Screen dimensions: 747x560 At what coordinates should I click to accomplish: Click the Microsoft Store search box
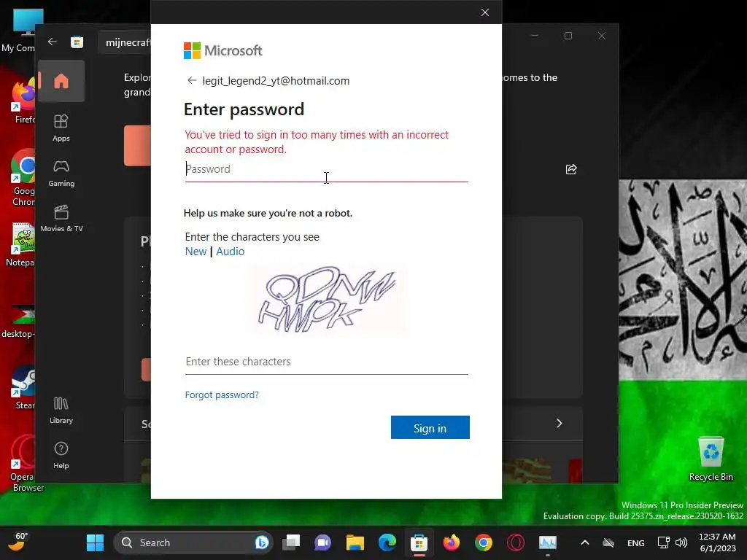click(x=125, y=42)
